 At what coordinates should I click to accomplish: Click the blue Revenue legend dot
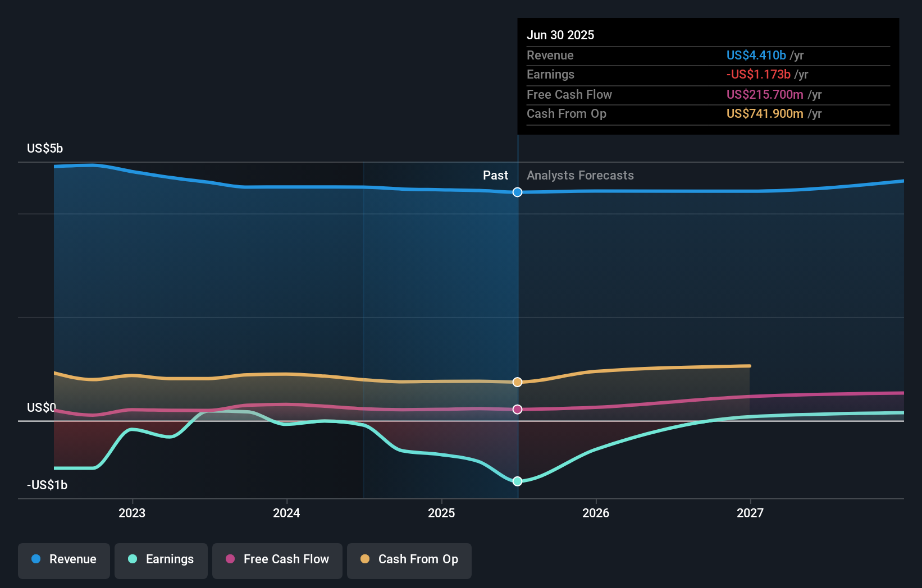click(x=36, y=559)
